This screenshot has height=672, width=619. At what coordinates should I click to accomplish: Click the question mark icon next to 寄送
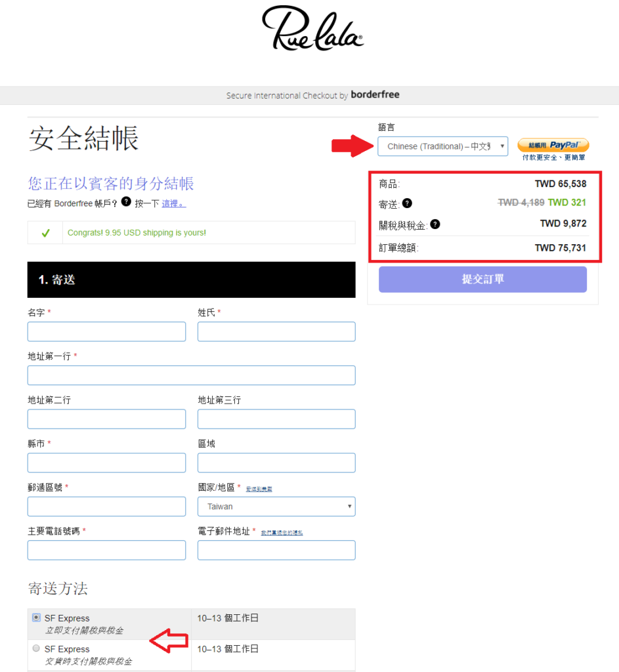(407, 203)
